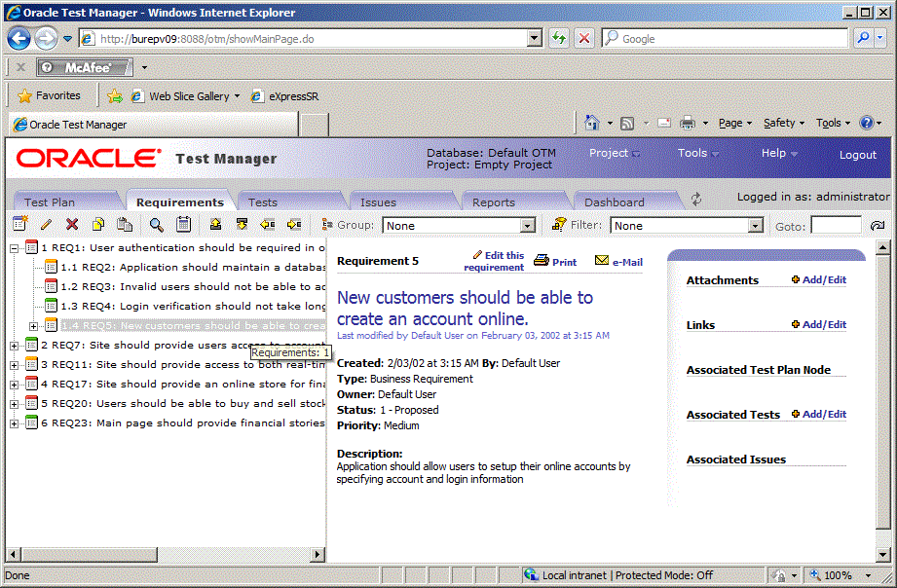
Task: Click Add/Edit next to Associated Tests
Action: click(x=819, y=414)
